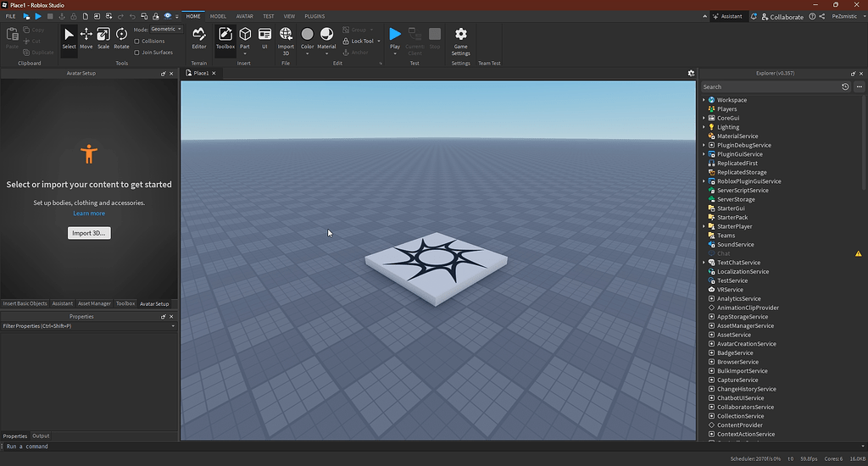
Task: Switch to the MODEL ribbon tab
Action: pos(218,16)
